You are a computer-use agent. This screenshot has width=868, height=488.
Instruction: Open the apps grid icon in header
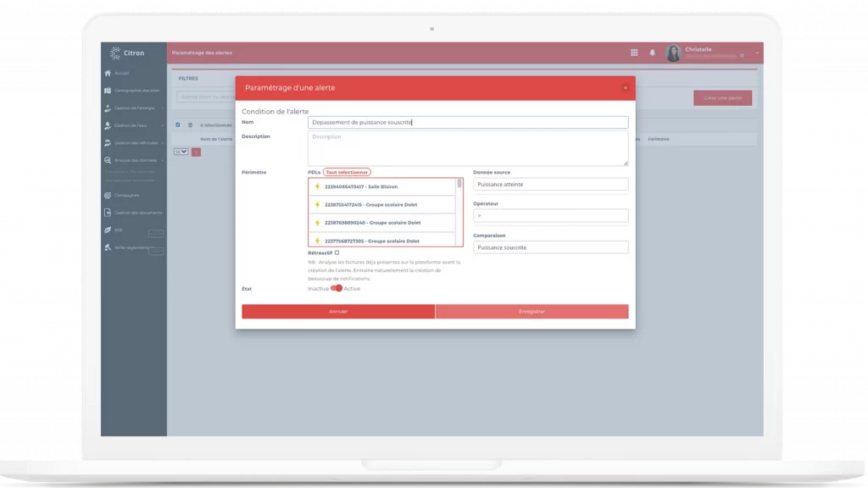[x=634, y=53]
